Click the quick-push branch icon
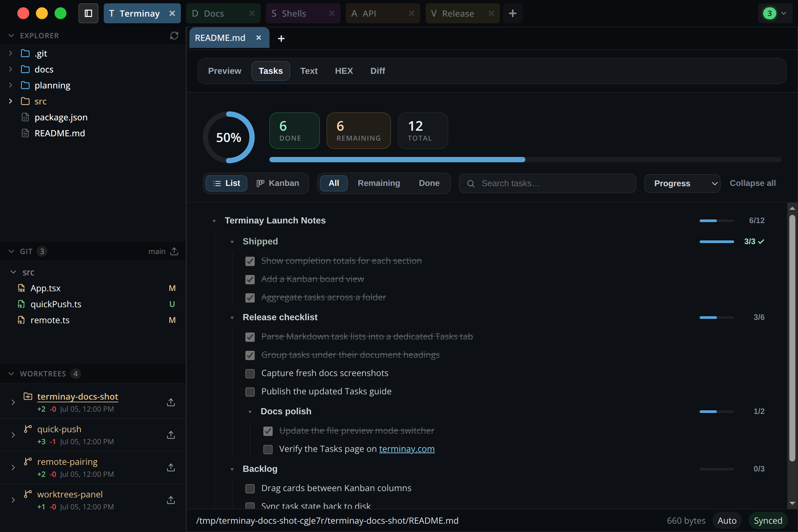 click(28, 429)
